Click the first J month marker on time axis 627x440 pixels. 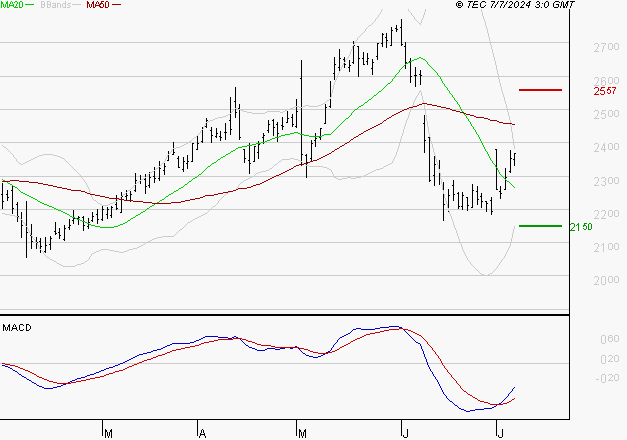(405, 434)
